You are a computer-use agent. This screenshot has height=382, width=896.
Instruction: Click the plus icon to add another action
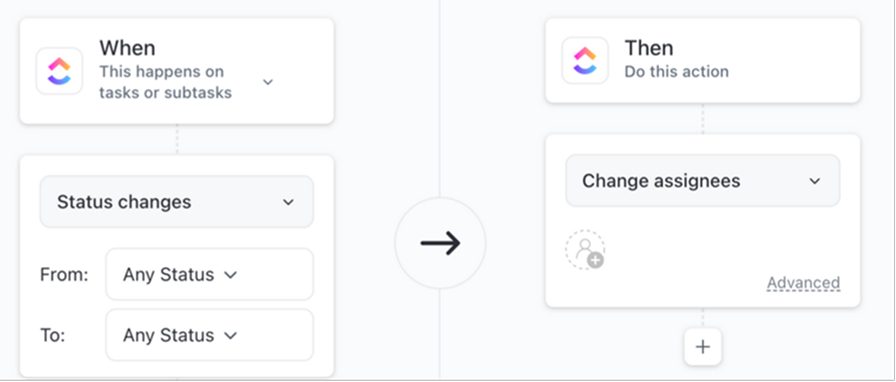pyautogui.click(x=703, y=347)
